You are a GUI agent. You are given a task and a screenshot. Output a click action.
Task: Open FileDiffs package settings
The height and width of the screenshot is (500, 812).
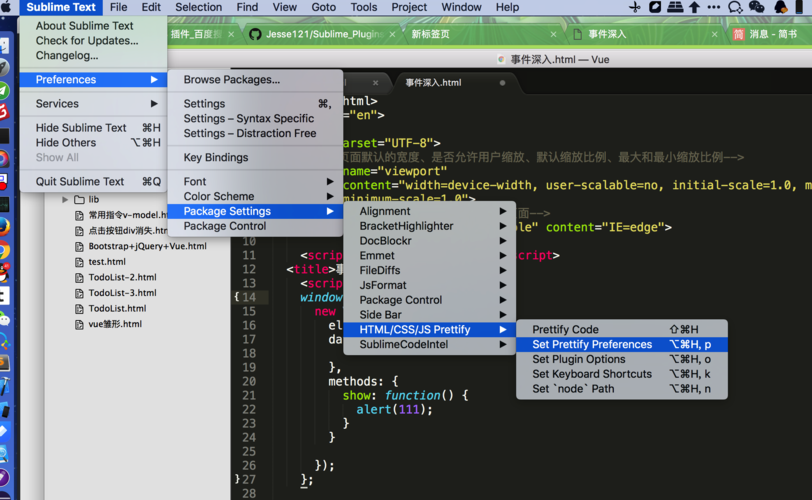[429, 270]
